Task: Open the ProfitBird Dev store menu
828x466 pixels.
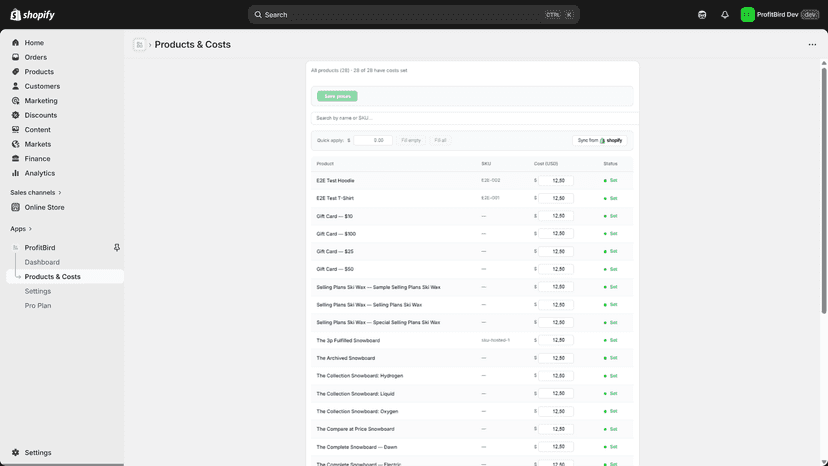Action: pyautogui.click(x=779, y=15)
